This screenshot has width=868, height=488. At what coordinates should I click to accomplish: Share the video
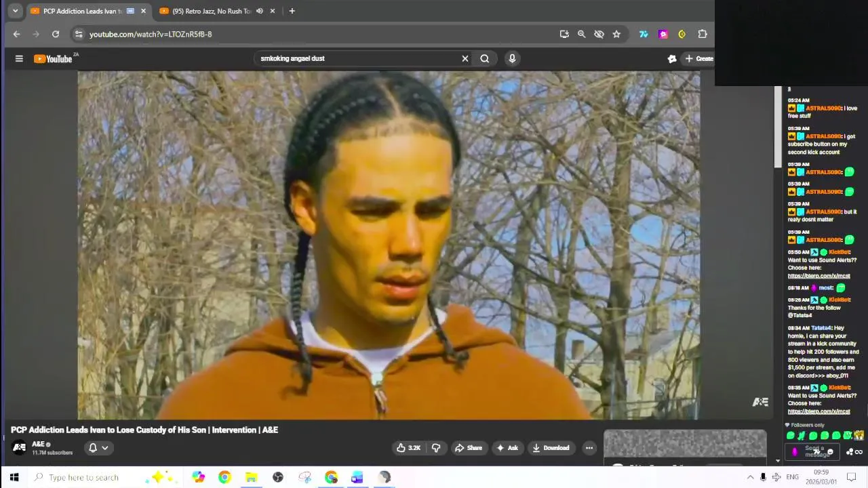click(x=468, y=447)
